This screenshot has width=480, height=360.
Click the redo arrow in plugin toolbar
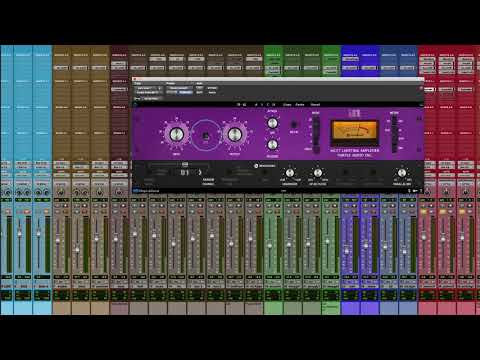click(x=244, y=104)
